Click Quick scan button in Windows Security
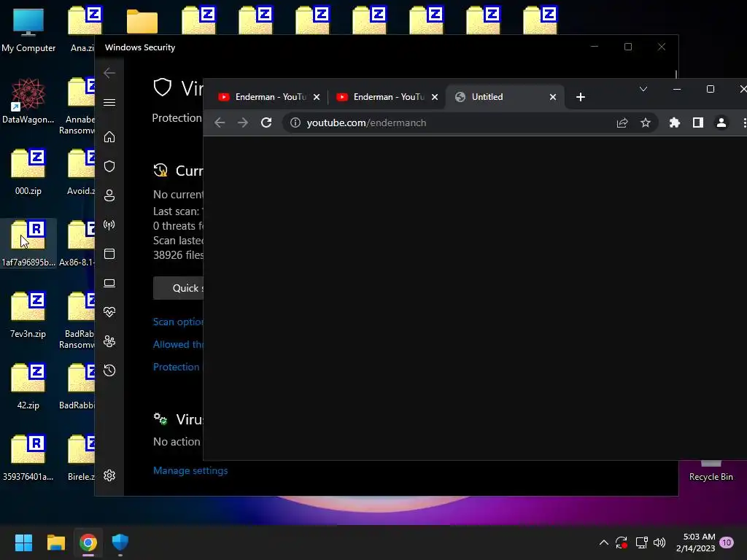Screen dimensions: 747x560 (179, 288)
